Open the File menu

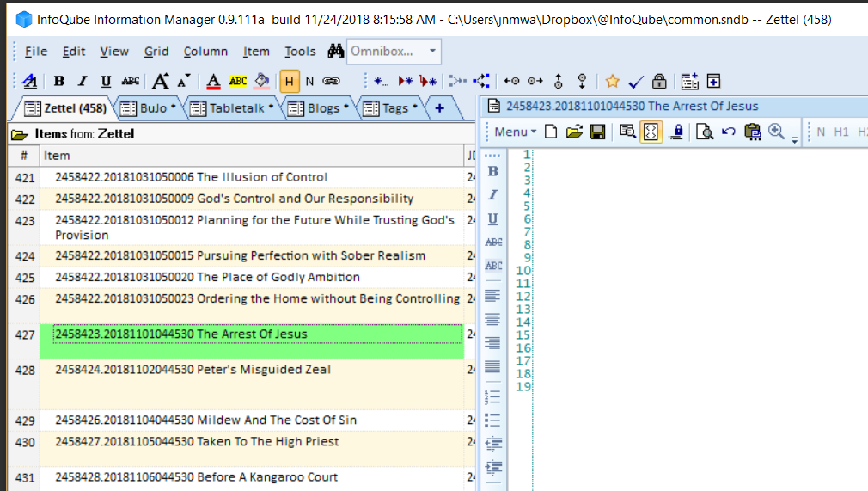[36, 52]
